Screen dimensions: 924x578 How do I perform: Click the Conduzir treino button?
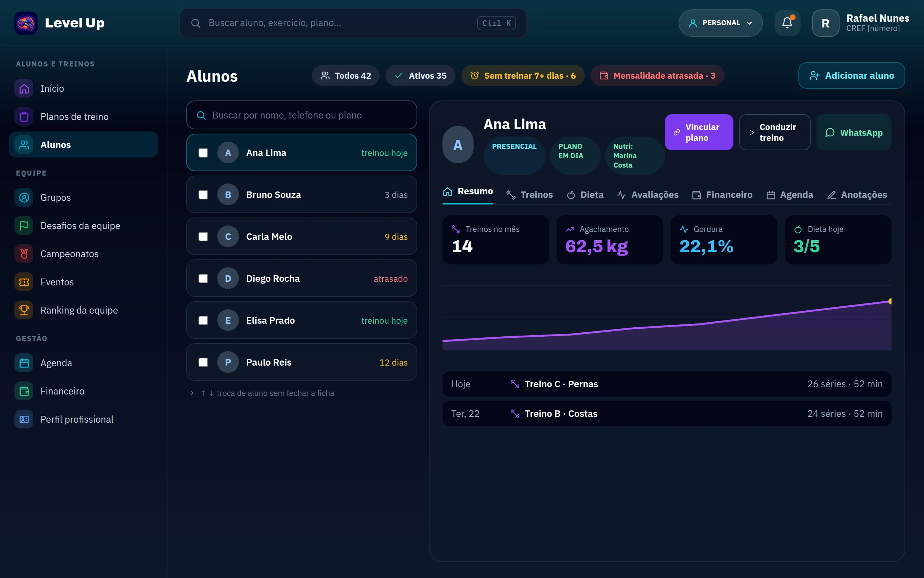[x=774, y=132]
